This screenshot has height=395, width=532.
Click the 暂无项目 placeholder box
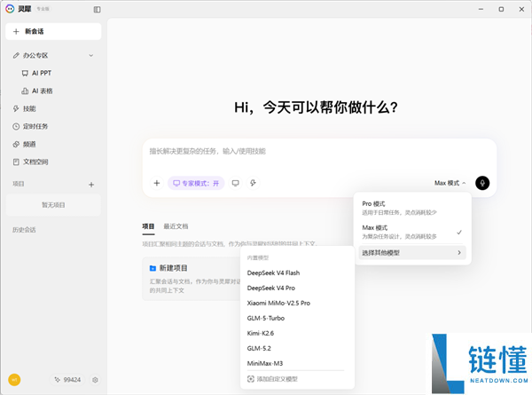tap(53, 205)
